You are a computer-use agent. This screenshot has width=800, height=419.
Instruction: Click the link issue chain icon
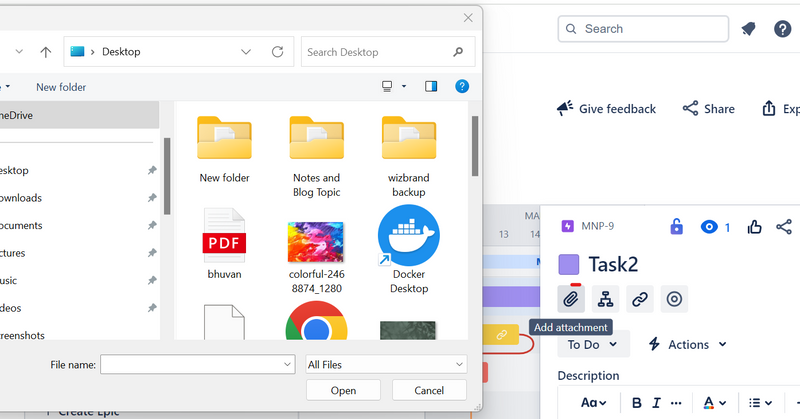pos(640,298)
